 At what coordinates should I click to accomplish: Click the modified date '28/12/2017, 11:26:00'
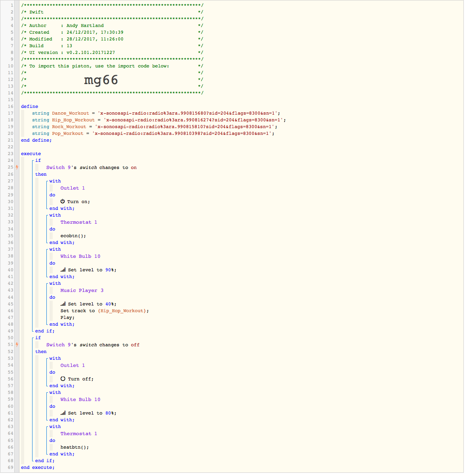click(95, 39)
